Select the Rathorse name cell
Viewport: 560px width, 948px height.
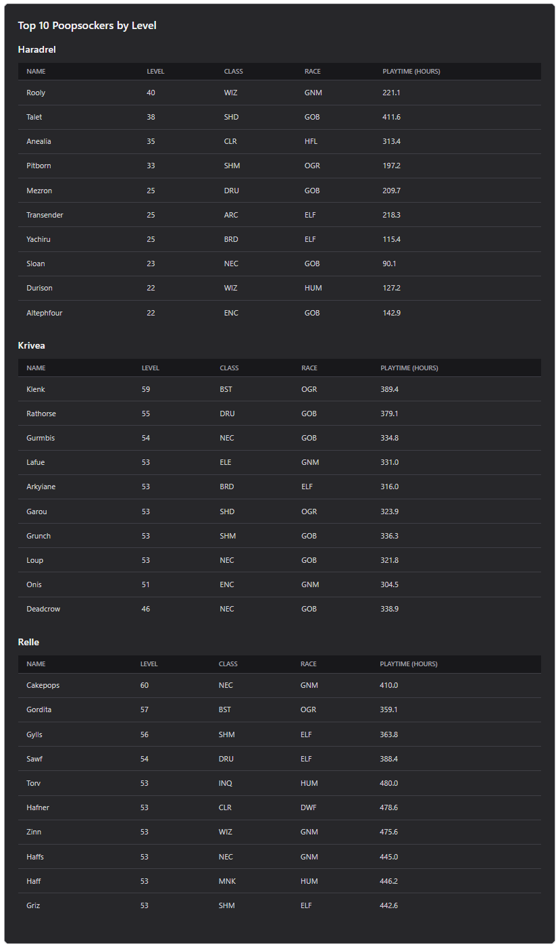tap(41, 414)
